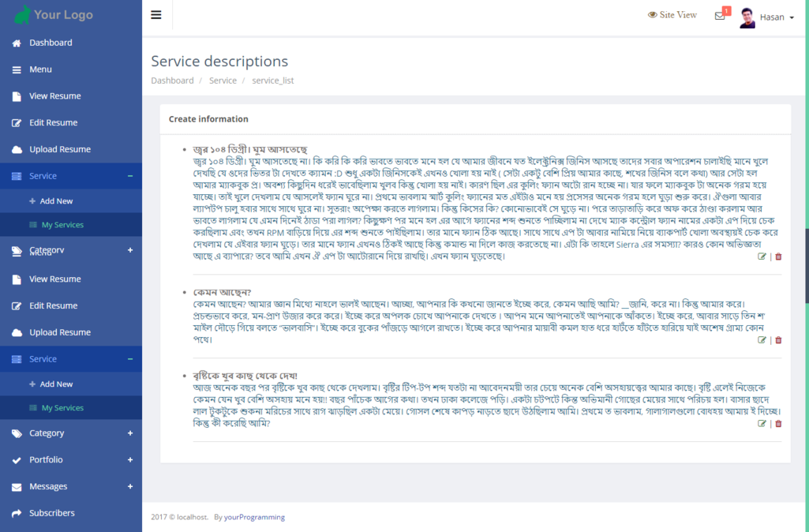The width and height of the screenshot is (809, 532).
Task: Click Hasan's profile avatar picture
Action: click(747, 17)
